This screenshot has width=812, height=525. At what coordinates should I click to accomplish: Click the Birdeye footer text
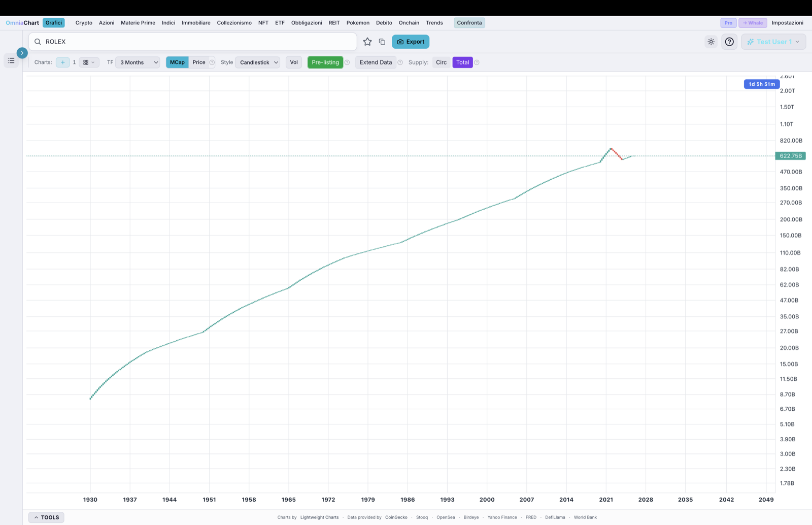pos(471,517)
